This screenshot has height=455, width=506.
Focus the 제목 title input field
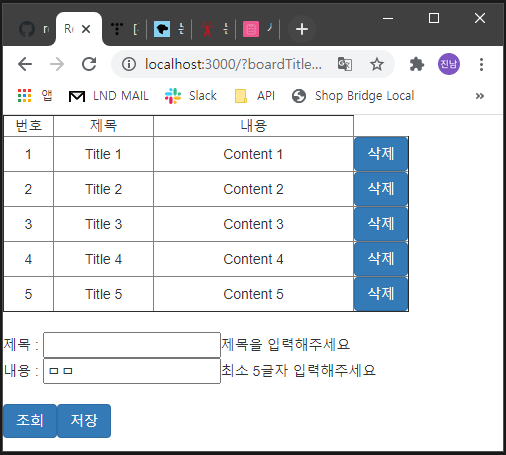(132, 345)
